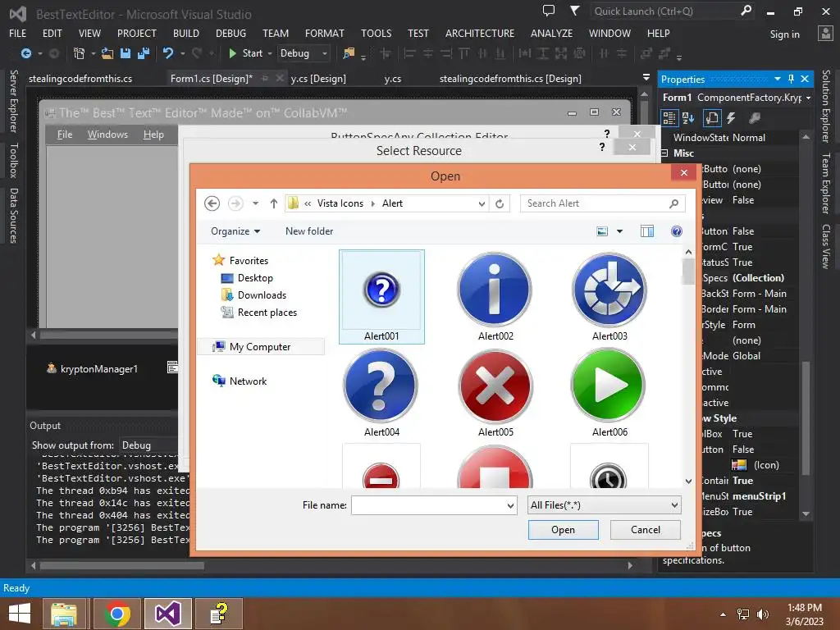Start debugging with the Start button

click(246, 53)
